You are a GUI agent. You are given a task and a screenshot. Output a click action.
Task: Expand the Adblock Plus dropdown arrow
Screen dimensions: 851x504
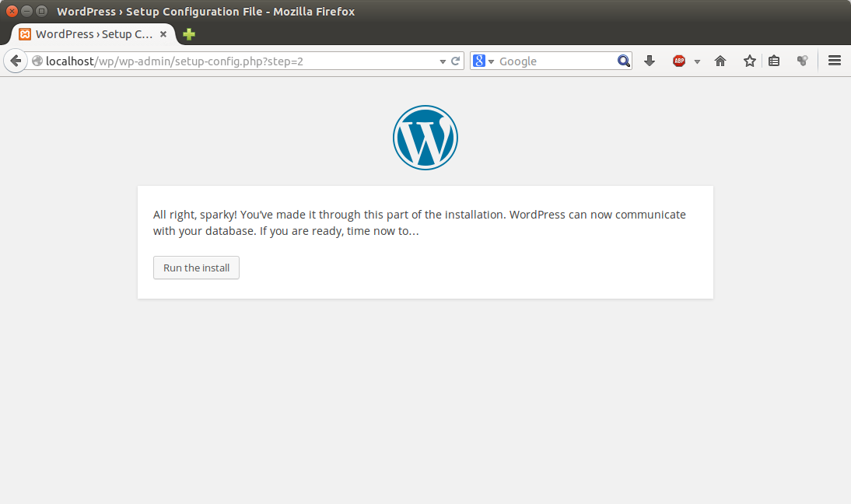697,61
